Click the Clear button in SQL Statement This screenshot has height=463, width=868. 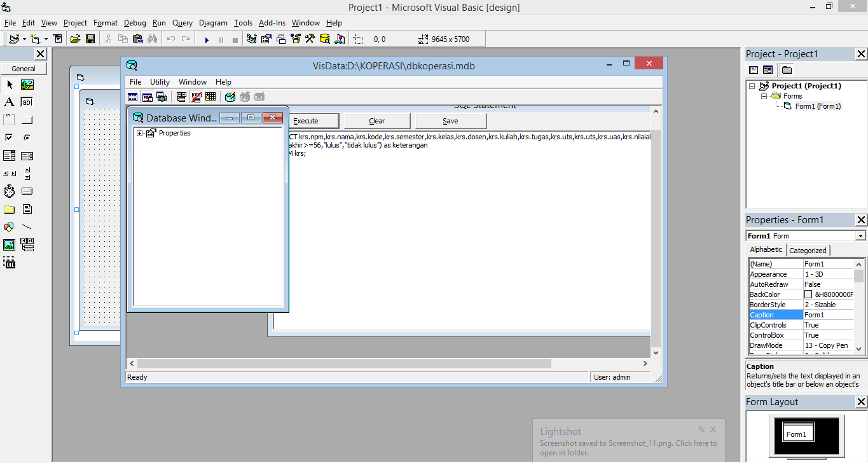pyautogui.click(x=377, y=121)
